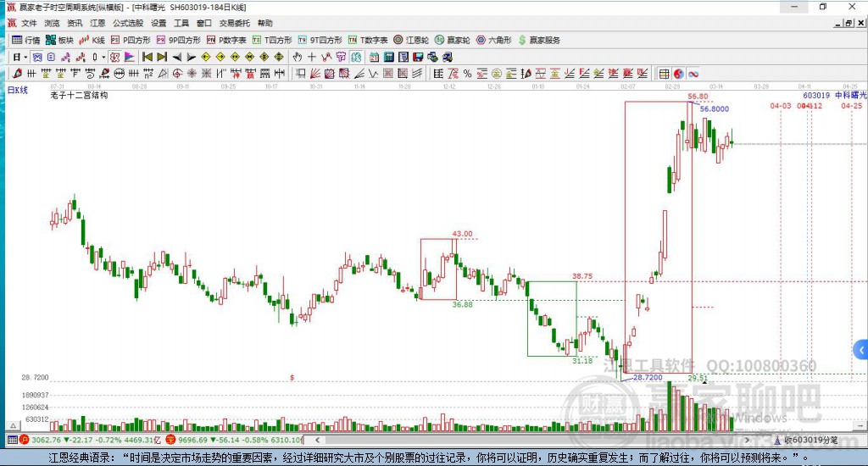Toggle the first pressed blue icon after 日
Viewport: 868px width, 466px height.
coord(36,57)
